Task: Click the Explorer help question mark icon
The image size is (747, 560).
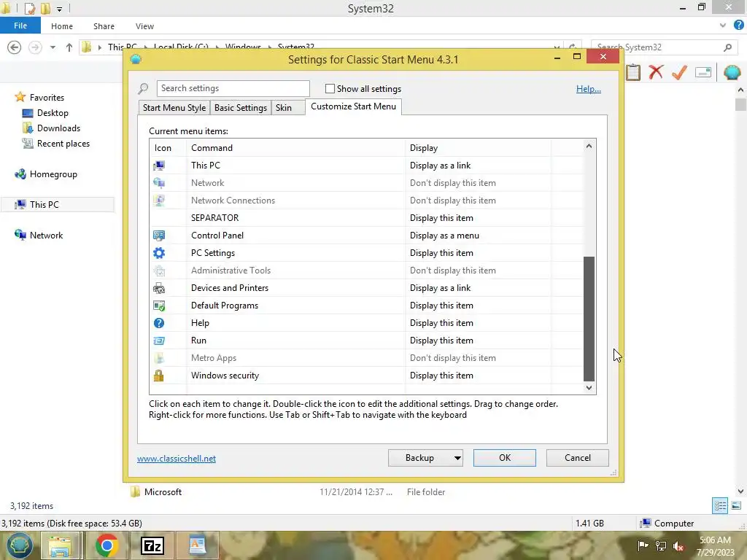Action: coord(738,26)
